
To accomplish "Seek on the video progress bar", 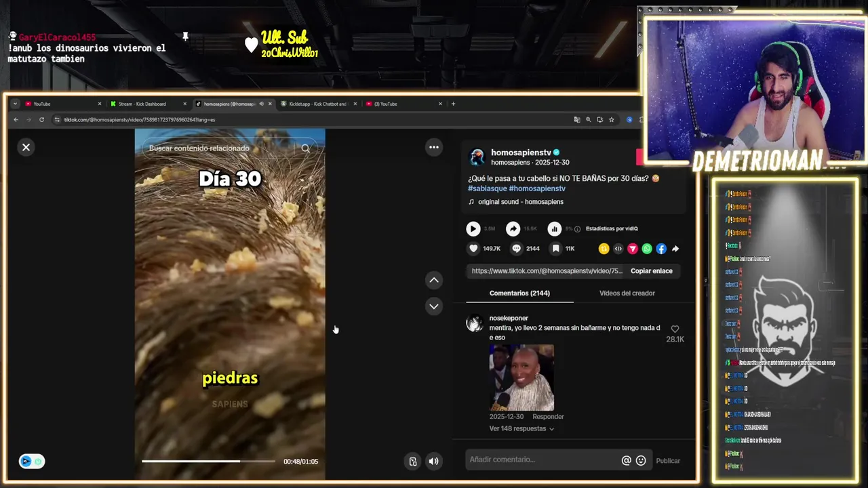I will tap(208, 462).
